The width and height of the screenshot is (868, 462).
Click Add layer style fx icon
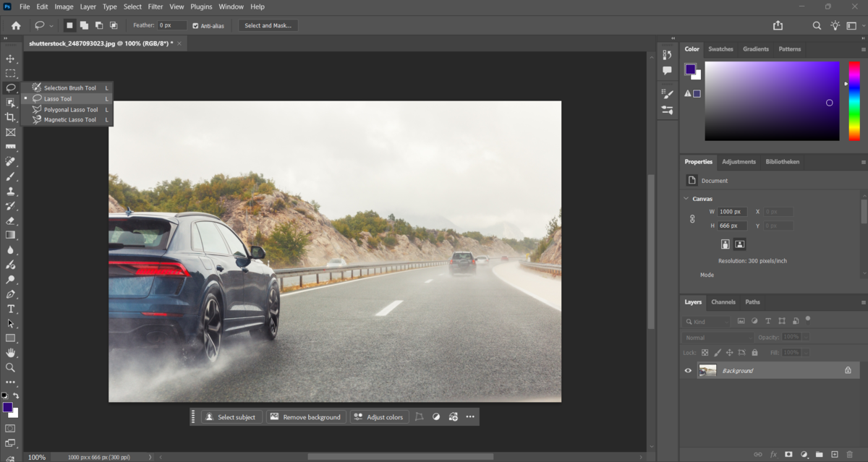pos(773,454)
